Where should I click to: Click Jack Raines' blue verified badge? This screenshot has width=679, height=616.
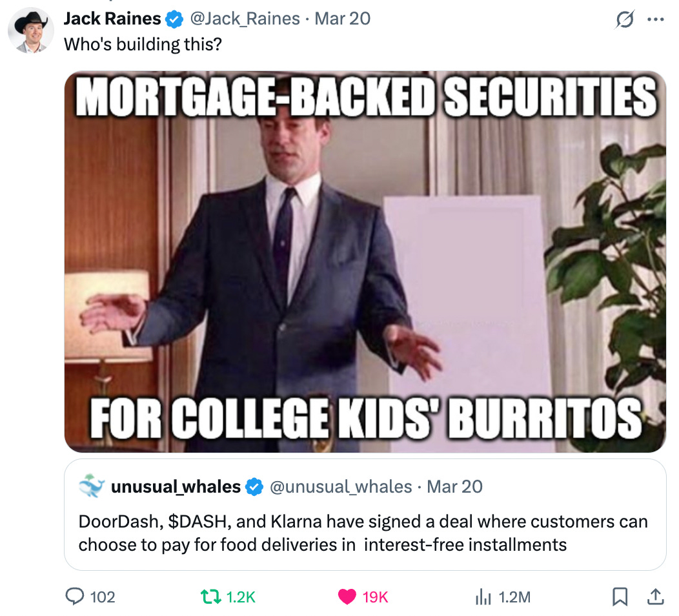point(174,19)
